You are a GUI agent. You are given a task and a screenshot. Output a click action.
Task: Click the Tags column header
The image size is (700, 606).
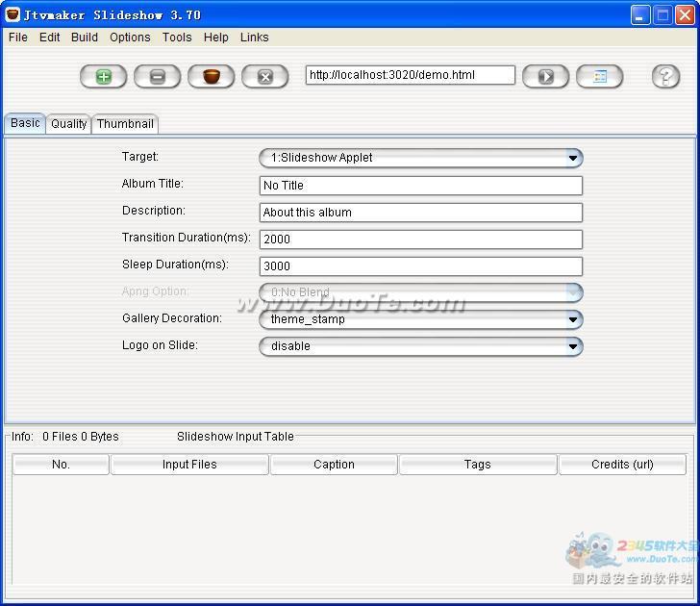pyautogui.click(x=478, y=465)
